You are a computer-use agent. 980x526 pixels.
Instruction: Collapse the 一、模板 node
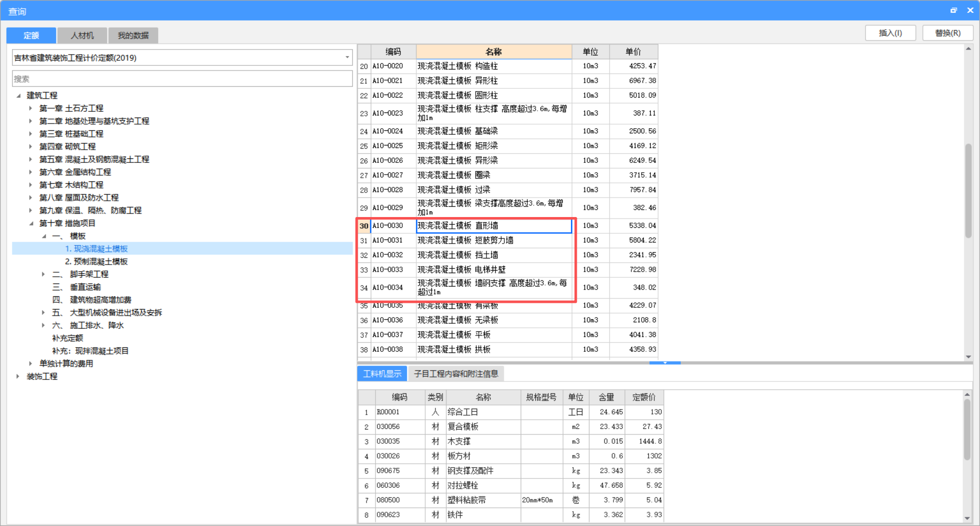[x=44, y=236]
